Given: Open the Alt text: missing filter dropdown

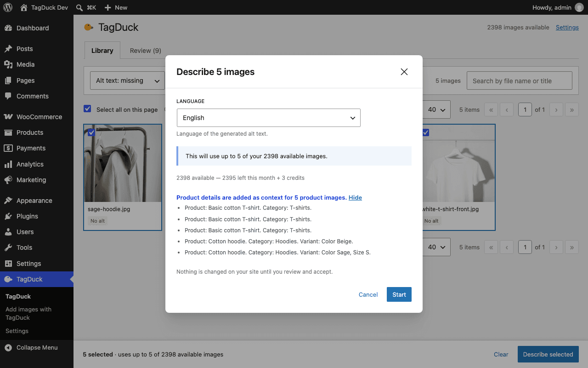Looking at the screenshot, I should pyautogui.click(x=127, y=81).
